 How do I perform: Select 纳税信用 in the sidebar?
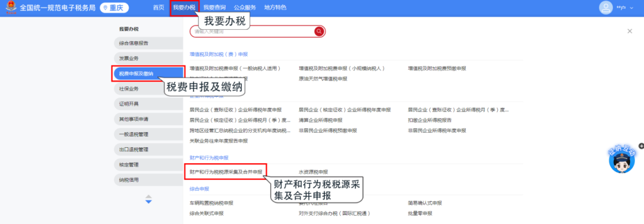point(148,180)
